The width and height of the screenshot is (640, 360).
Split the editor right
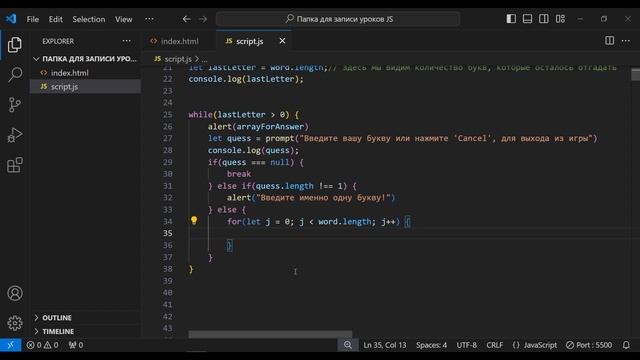point(609,40)
